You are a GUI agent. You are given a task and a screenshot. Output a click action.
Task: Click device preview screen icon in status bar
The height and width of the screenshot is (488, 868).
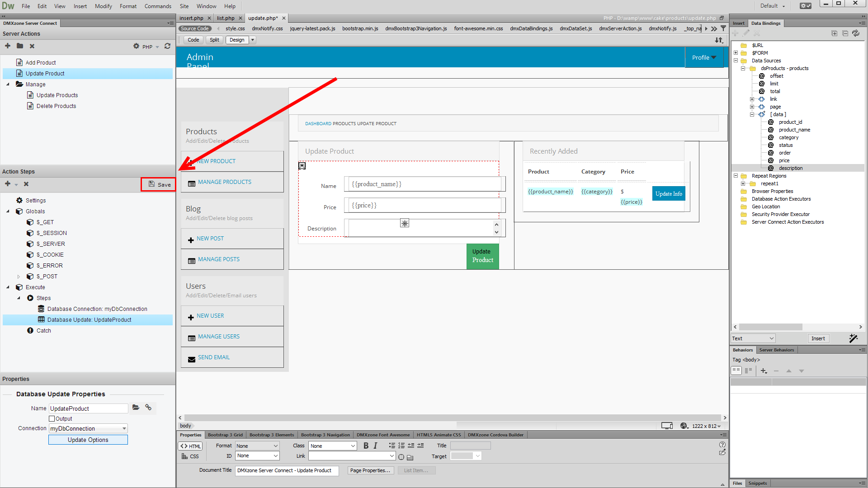point(667,426)
